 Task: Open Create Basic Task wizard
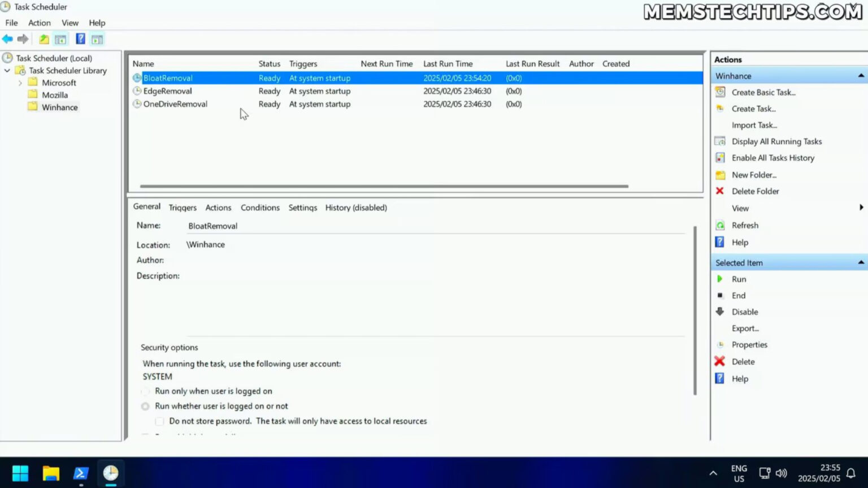point(763,92)
